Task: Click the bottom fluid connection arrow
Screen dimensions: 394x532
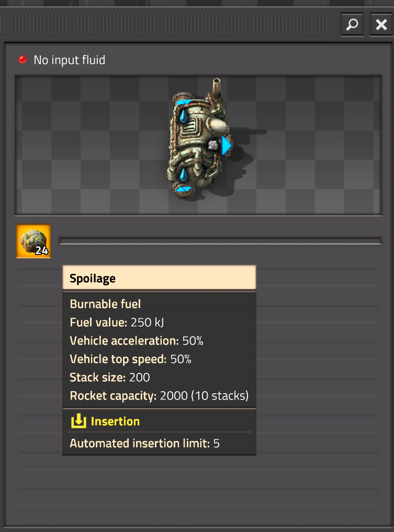Action: (x=184, y=190)
